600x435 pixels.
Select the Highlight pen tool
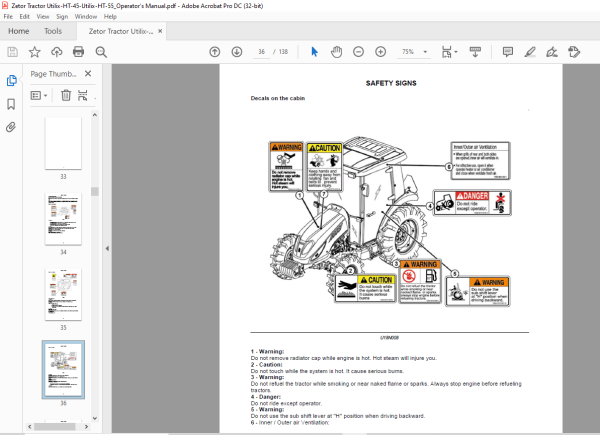530,52
